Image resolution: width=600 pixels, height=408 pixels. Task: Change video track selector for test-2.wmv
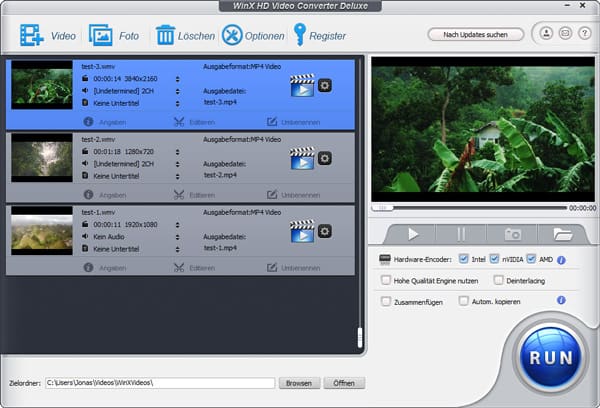pyautogui.click(x=178, y=152)
